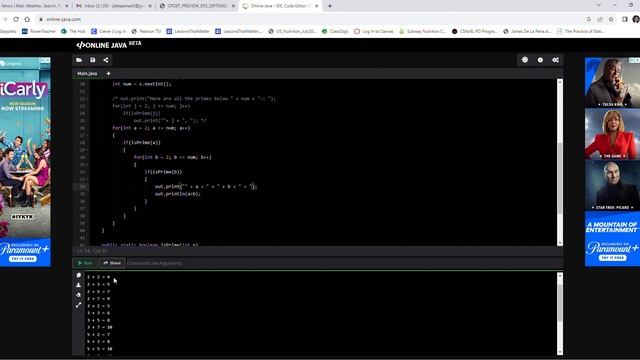The width and height of the screenshot is (640, 360).
Task: Click the out.println(a+b) code line
Action: pyautogui.click(x=178, y=194)
